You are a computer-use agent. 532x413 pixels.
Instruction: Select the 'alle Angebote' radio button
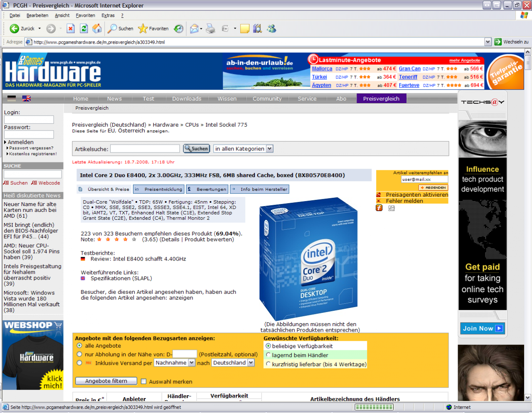coord(79,346)
